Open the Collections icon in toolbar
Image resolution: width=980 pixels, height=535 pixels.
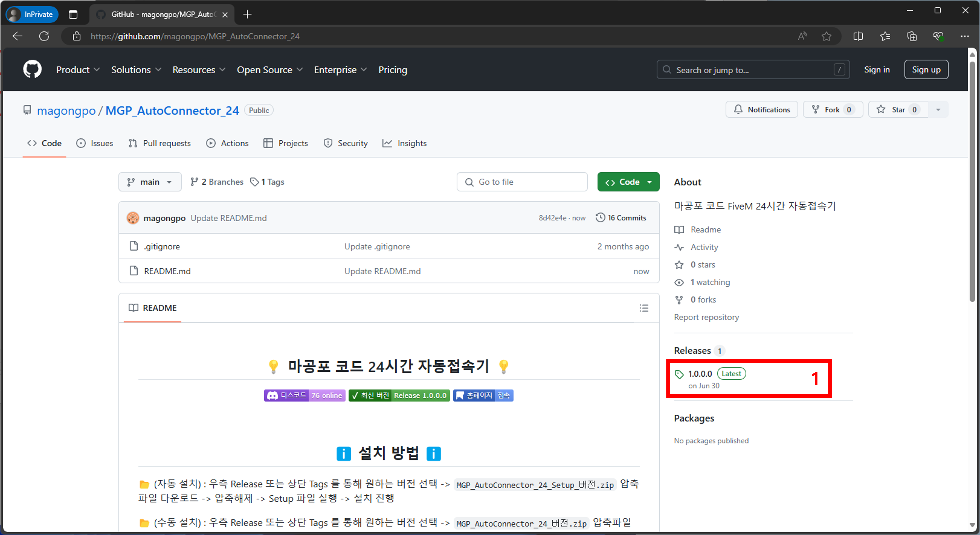pos(911,36)
